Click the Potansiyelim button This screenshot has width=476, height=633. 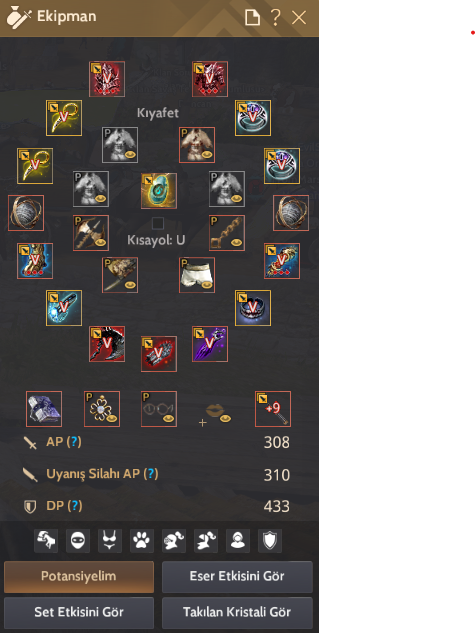79,576
